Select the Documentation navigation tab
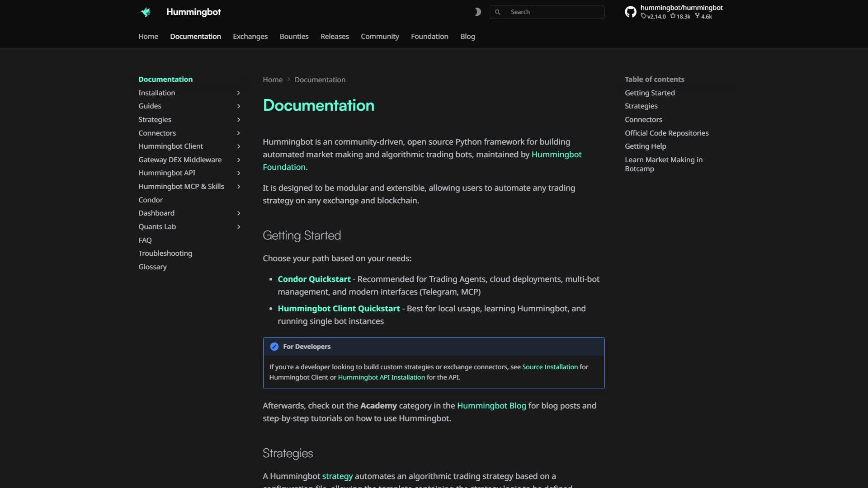 pos(195,37)
